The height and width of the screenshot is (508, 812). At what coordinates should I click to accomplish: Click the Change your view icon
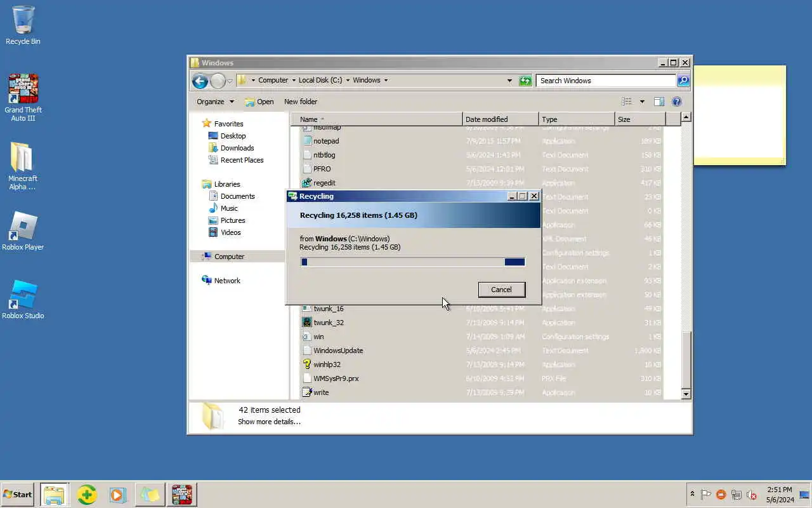[x=627, y=102]
